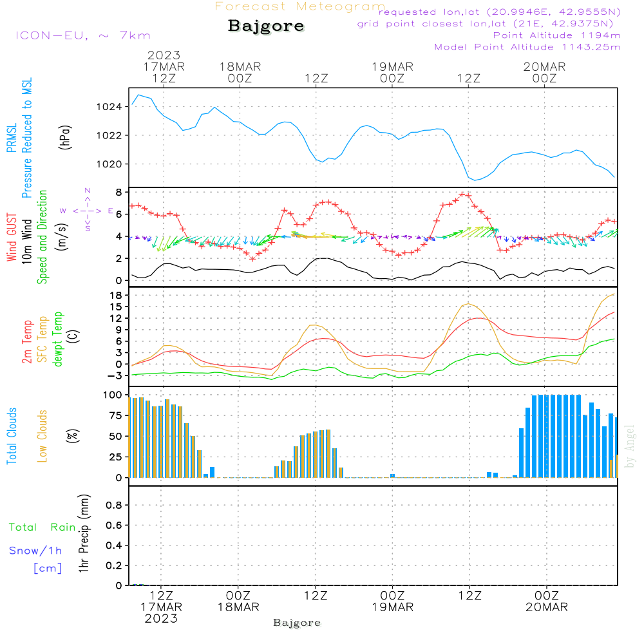644x644 pixels.
Task: Click the '(C)' temperature unit label
Action: (73, 337)
